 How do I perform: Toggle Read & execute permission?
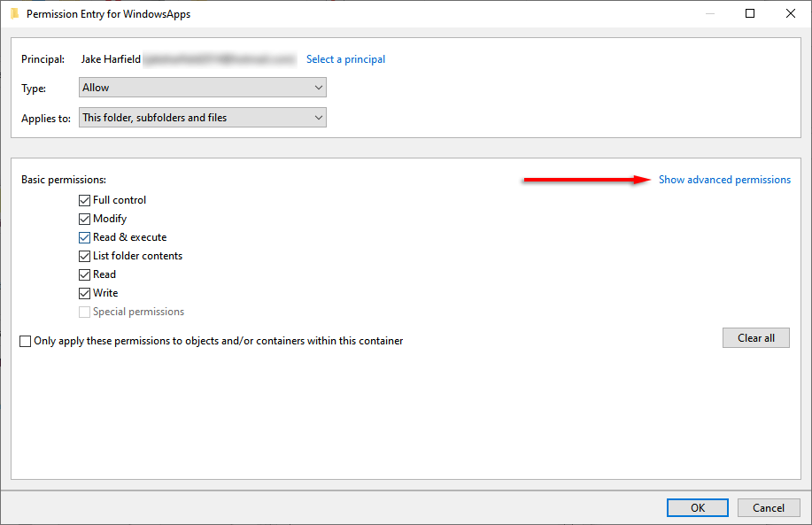(84, 237)
